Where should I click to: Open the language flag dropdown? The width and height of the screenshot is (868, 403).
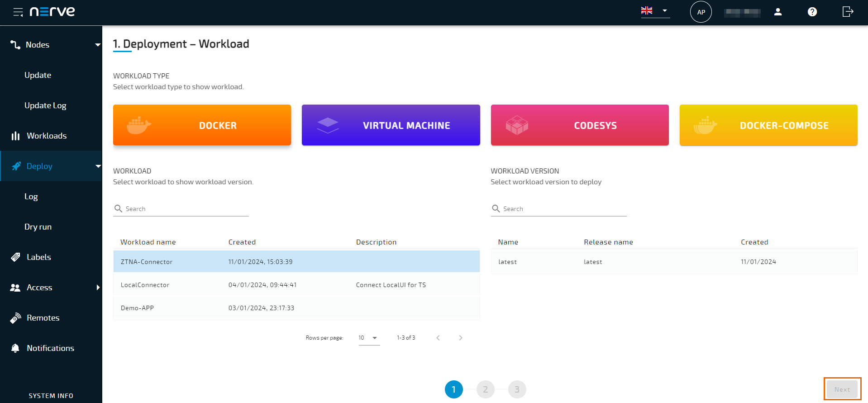pos(655,11)
